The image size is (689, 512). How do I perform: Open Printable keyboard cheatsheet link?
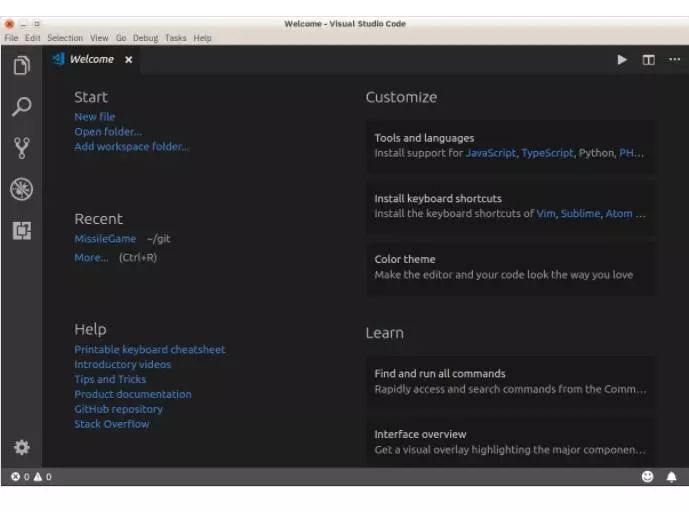click(149, 349)
